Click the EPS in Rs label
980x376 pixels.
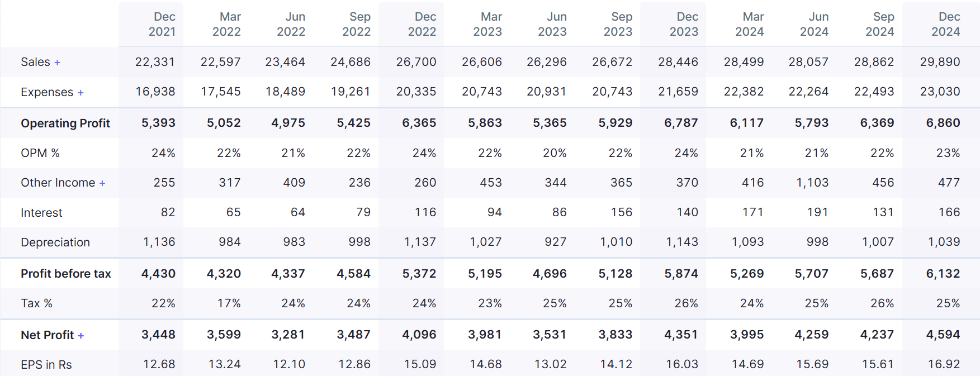tap(46, 365)
